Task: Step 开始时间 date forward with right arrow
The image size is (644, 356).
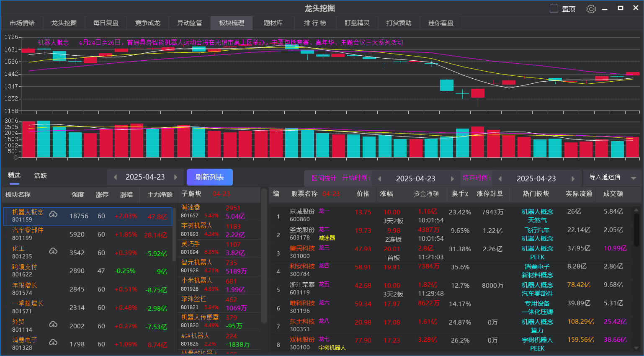Action: coord(452,179)
